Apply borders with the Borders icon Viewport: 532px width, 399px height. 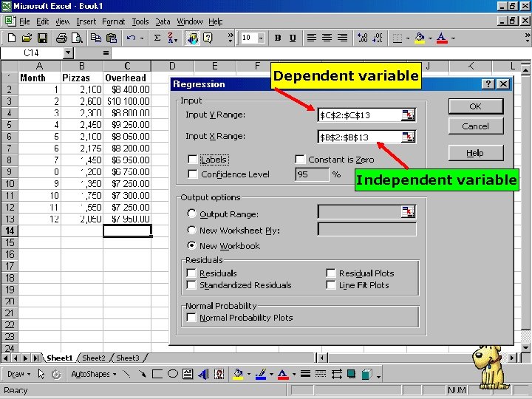398,38
